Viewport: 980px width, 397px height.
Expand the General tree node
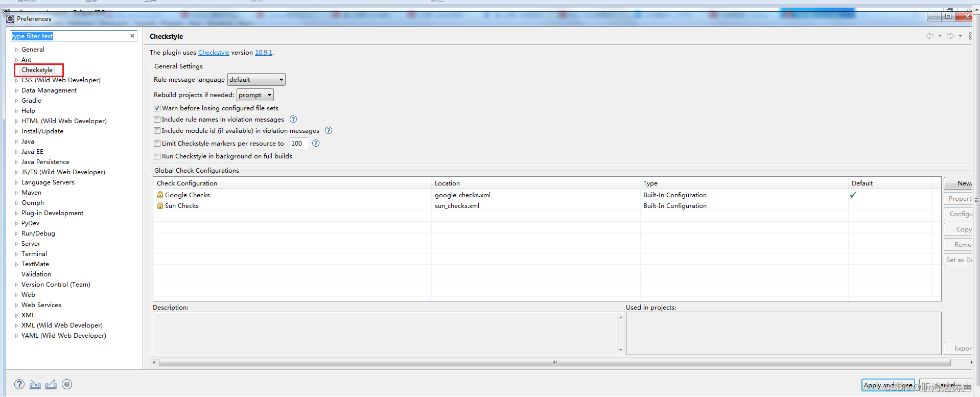[x=16, y=50]
